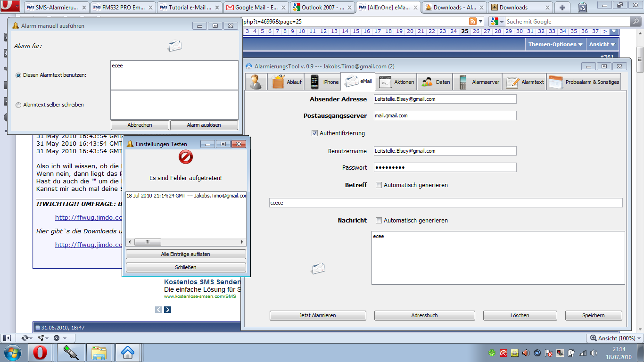Open the Alarmtext tab

(x=524, y=82)
